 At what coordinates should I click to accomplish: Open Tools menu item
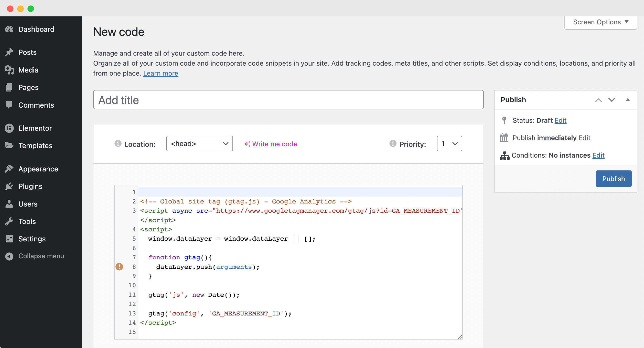coord(27,221)
